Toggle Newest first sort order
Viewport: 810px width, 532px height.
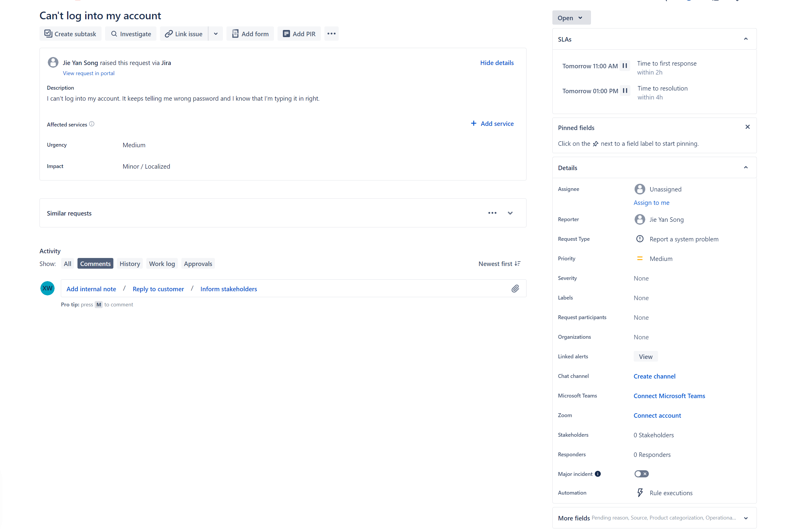click(499, 263)
